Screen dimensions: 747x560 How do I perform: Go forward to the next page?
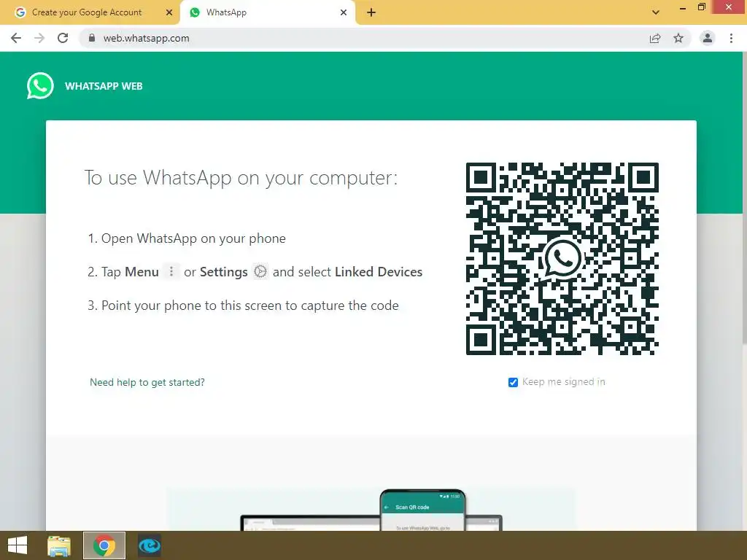coord(39,38)
